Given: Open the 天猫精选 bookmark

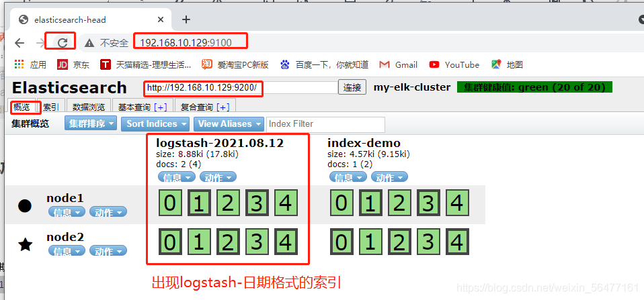Looking at the screenshot, I should click(145, 64).
